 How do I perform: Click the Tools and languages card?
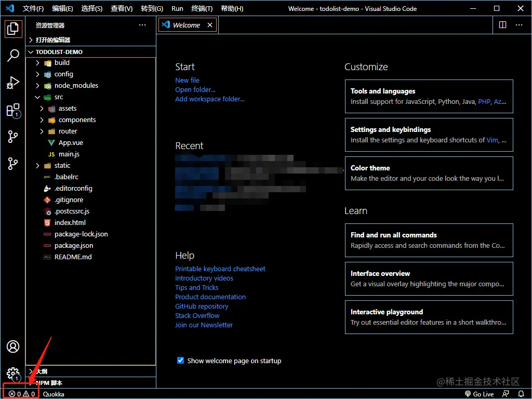point(429,96)
